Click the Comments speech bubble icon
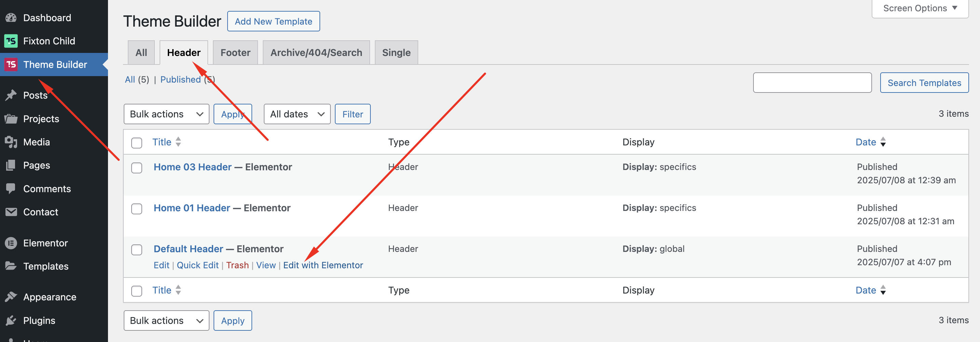 (11, 188)
